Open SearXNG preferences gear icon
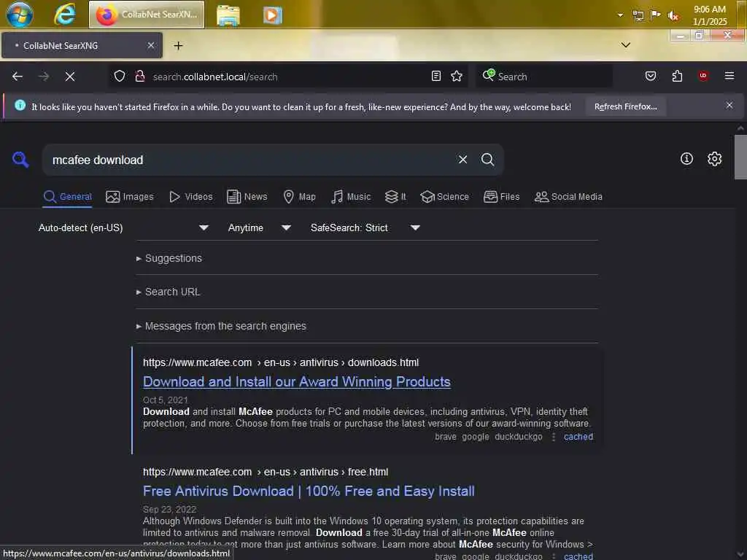 [x=714, y=159]
